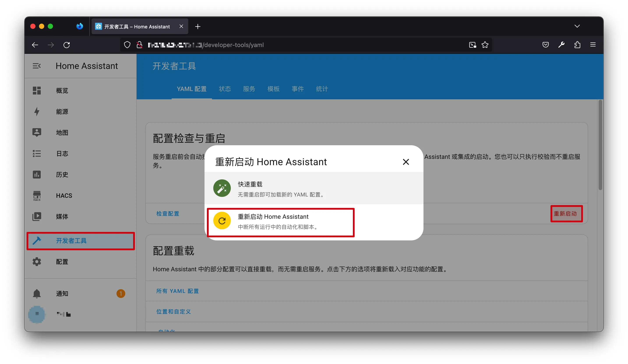Reload 所有 YAML 配置

[177, 291]
